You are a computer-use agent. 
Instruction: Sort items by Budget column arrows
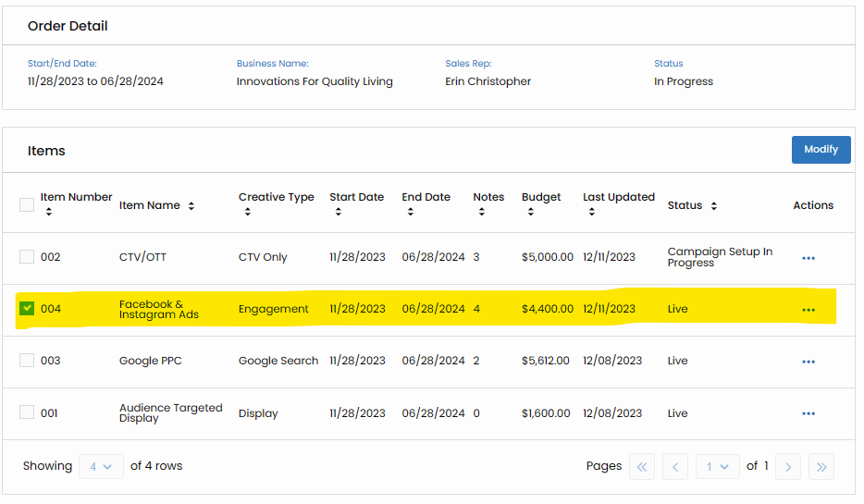point(530,212)
